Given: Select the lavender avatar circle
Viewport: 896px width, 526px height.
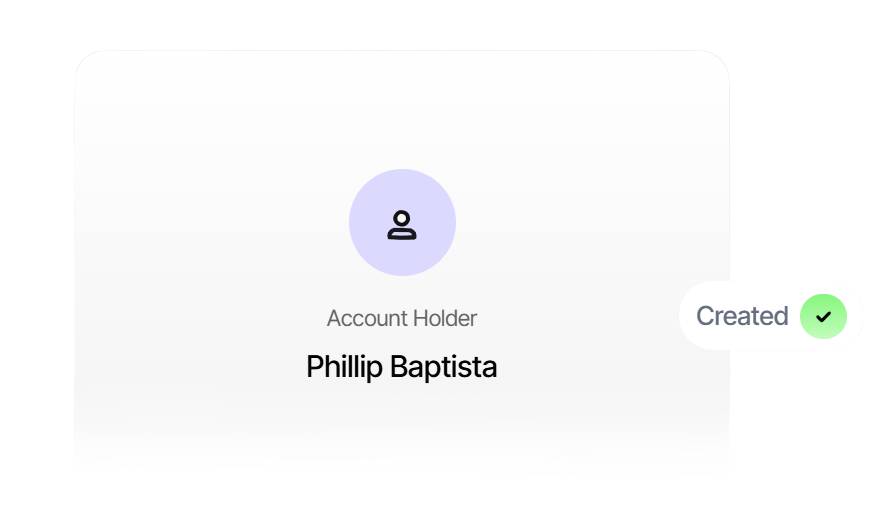Looking at the screenshot, I should (x=402, y=222).
